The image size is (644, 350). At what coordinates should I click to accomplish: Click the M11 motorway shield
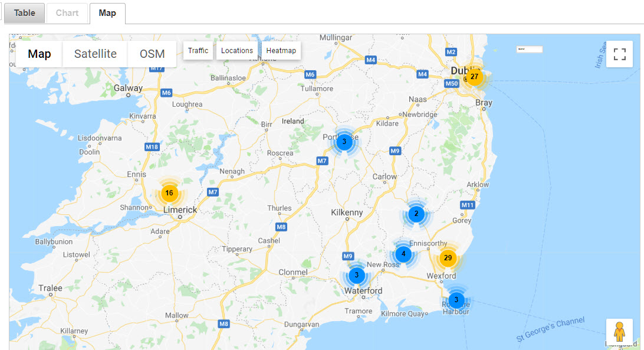click(468, 205)
